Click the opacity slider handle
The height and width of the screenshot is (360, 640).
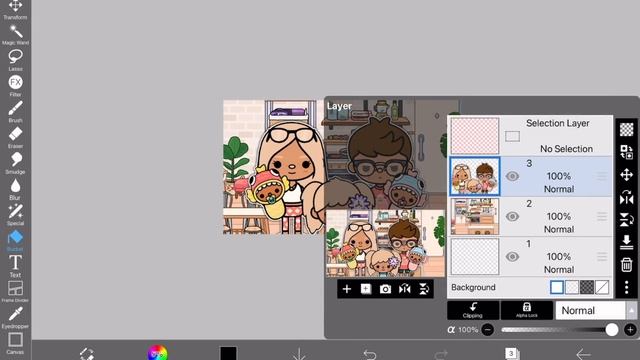(x=611, y=330)
